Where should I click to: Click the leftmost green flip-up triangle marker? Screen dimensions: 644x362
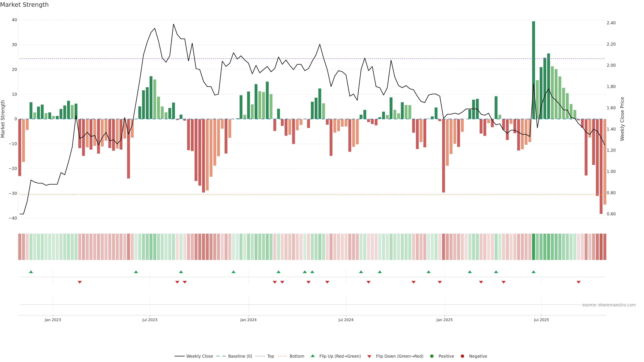pos(31,272)
